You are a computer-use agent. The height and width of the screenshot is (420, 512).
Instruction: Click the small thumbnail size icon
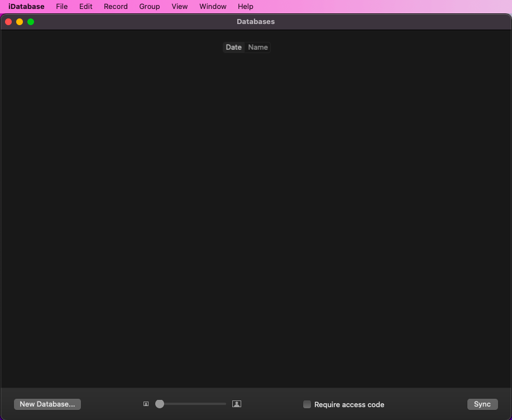(146, 404)
